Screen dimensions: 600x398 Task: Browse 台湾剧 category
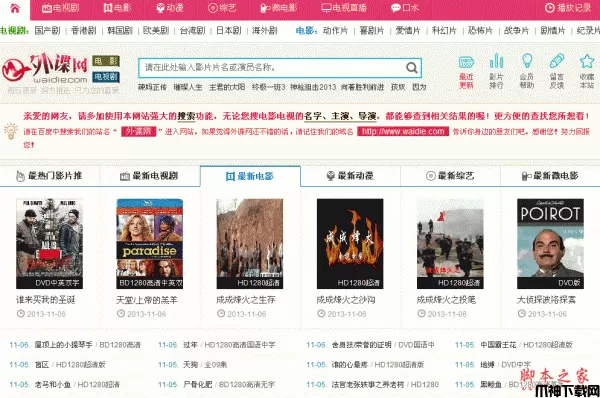click(192, 31)
